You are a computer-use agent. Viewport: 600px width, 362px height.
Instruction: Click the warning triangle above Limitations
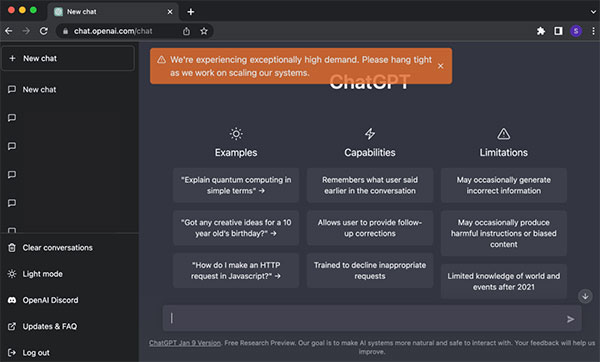click(504, 134)
